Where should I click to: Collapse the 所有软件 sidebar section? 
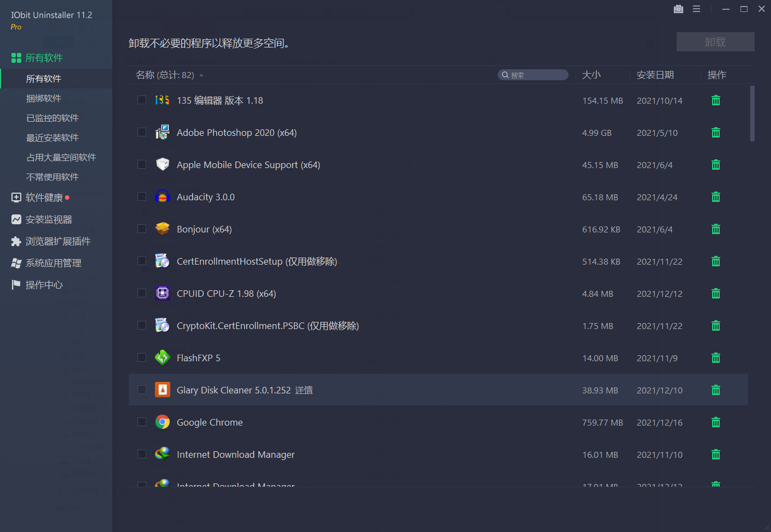pyautogui.click(x=37, y=58)
